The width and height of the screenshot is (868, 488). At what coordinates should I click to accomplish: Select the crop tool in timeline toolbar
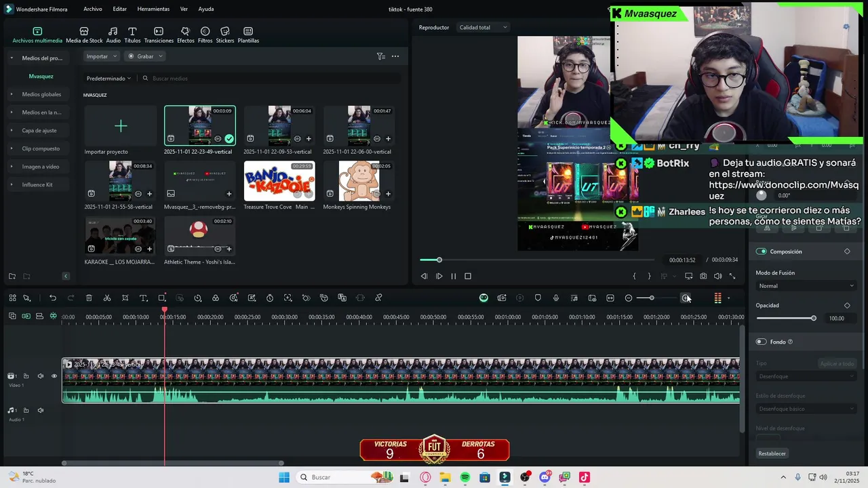click(x=125, y=298)
